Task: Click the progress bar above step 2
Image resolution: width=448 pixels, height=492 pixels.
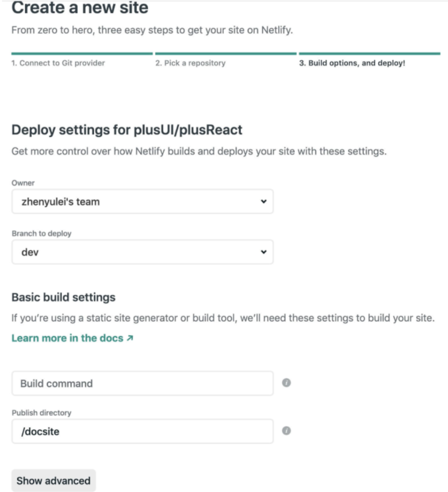Action: pos(226,54)
